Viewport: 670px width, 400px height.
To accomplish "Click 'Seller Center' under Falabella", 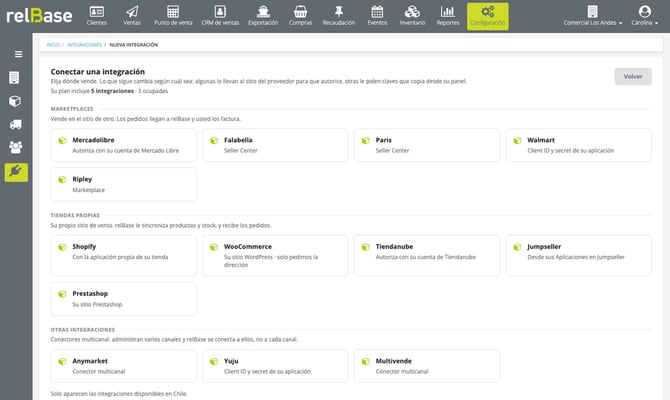I will pyautogui.click(x=241, y=150).
